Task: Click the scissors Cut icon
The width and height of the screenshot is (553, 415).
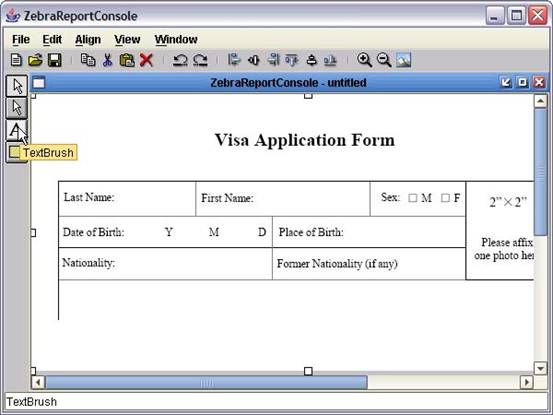Action: click(x=108, y=60)
